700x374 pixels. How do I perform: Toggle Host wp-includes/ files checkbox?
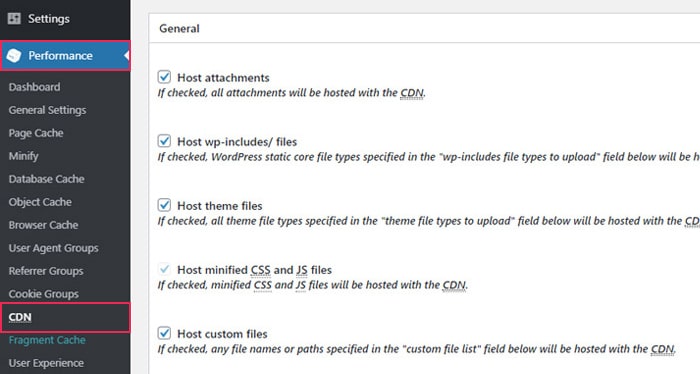tap(164, 141)
